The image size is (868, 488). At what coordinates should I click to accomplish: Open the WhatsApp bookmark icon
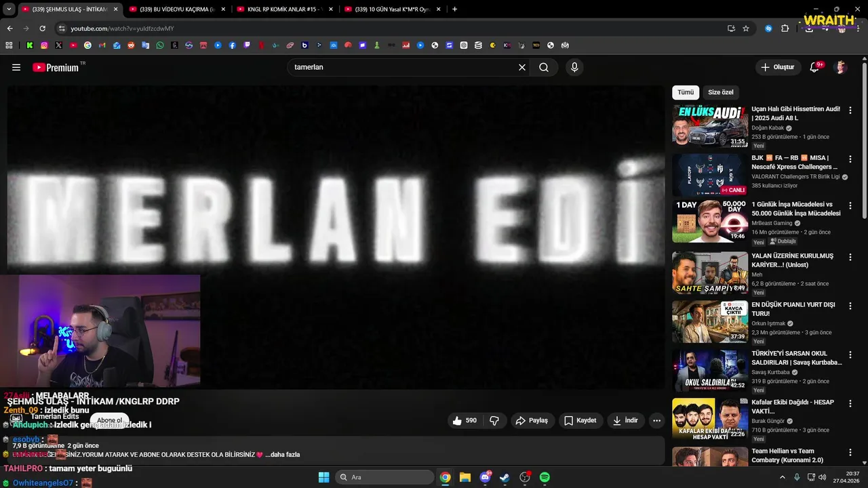pyautogui.click(x=160, y=45)
